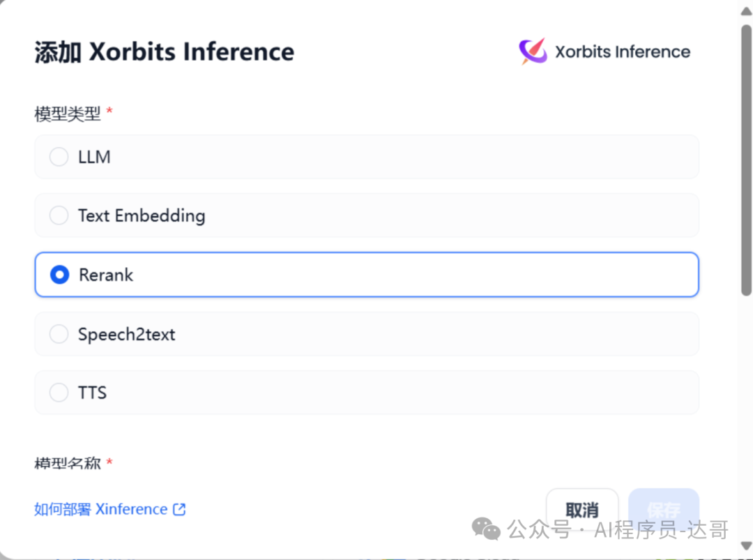The image size is (753, 560).
Task: Select the TTS radio button
Action: [x=59, y=393]
